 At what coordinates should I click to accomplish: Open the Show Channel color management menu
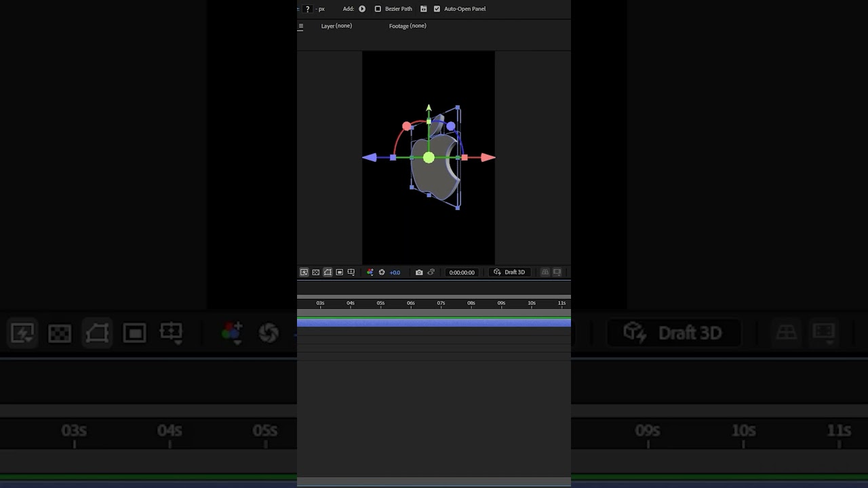point(370,272)
